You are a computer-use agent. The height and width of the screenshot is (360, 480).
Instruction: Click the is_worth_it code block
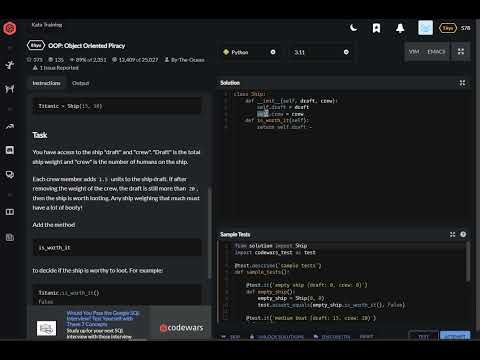(x=117, y=248)
